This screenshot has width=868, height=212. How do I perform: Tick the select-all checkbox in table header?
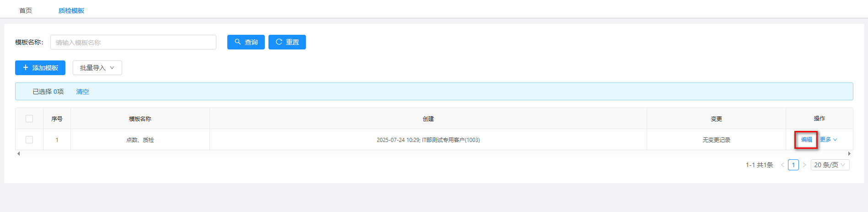(29, 119)
